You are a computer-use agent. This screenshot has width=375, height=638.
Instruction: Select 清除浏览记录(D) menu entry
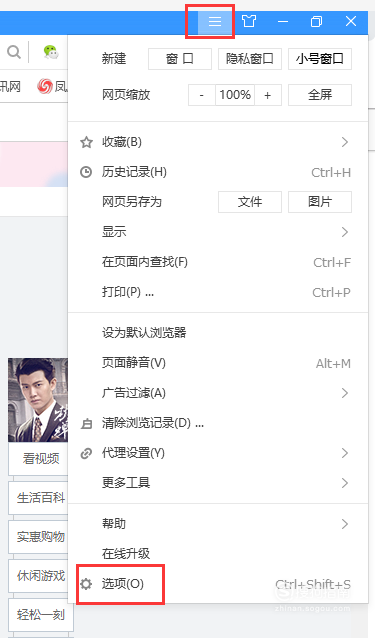click(x=218, y=423)
